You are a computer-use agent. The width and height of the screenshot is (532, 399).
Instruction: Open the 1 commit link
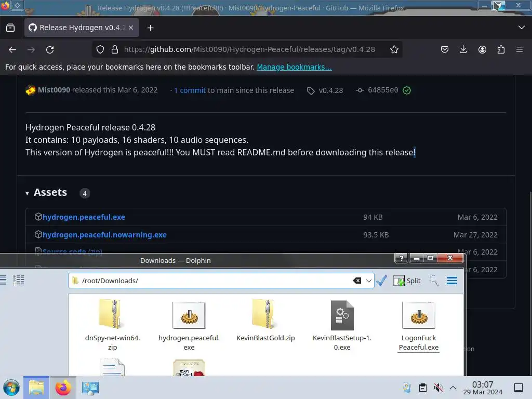[x=190, y=90]
